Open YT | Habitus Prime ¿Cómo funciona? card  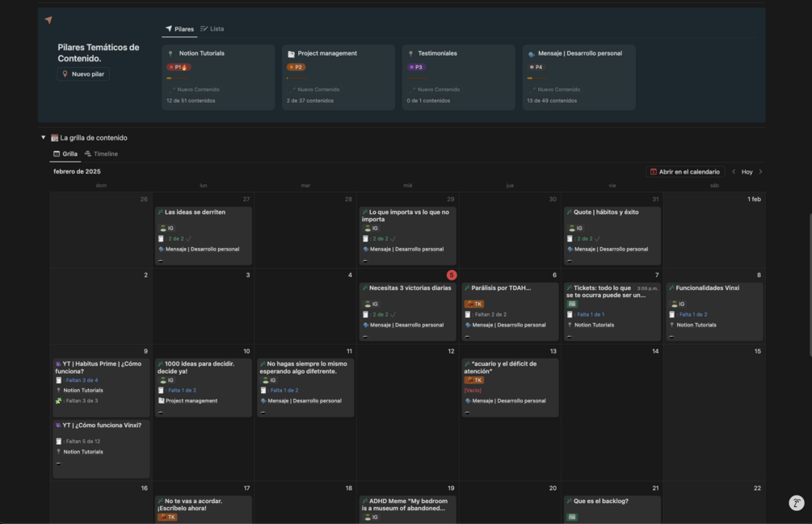tap(101, 388)
